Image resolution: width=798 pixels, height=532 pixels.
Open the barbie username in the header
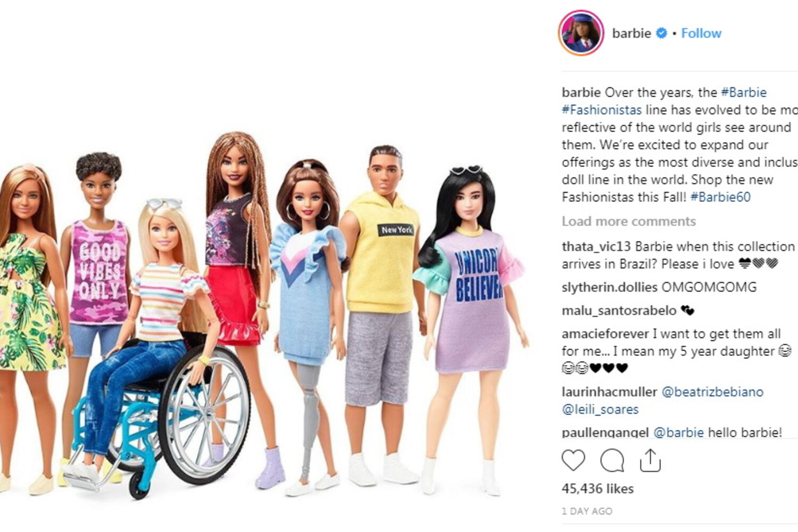pyautogui.click(x=631, y=33)
